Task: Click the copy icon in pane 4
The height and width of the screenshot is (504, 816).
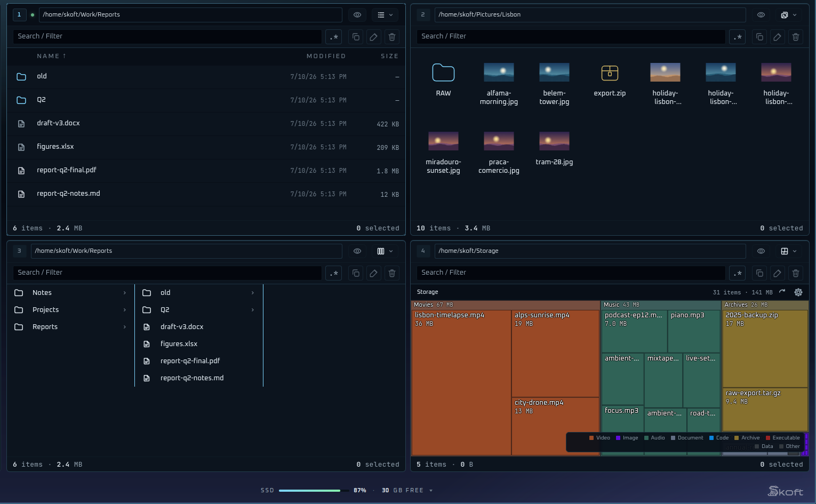Action: (759, 273)
